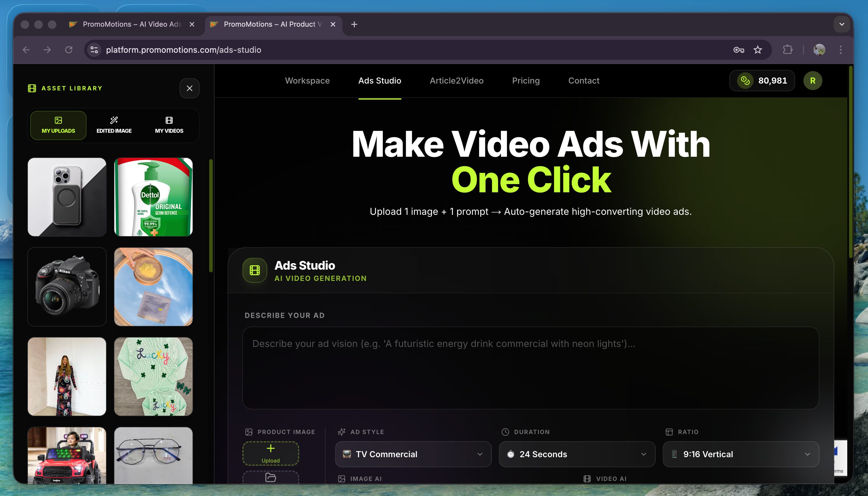Click the ad description text field
This screenshot has width=868, height=496.
click(530, 368)
